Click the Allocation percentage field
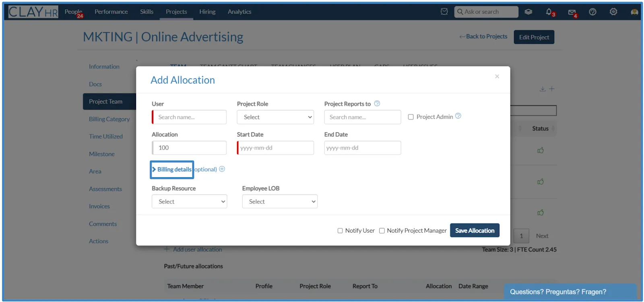Screen dimensions: 644x302 pos(189,148)
